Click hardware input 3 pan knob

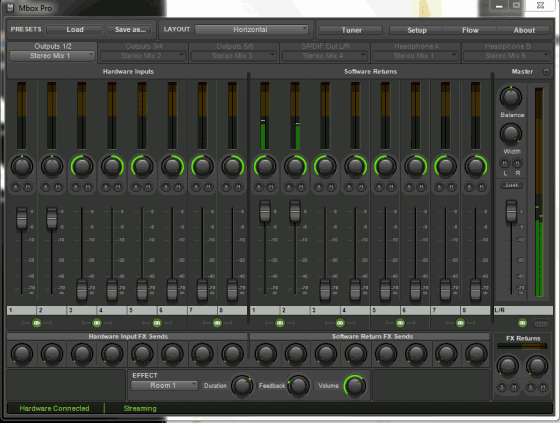82,166
